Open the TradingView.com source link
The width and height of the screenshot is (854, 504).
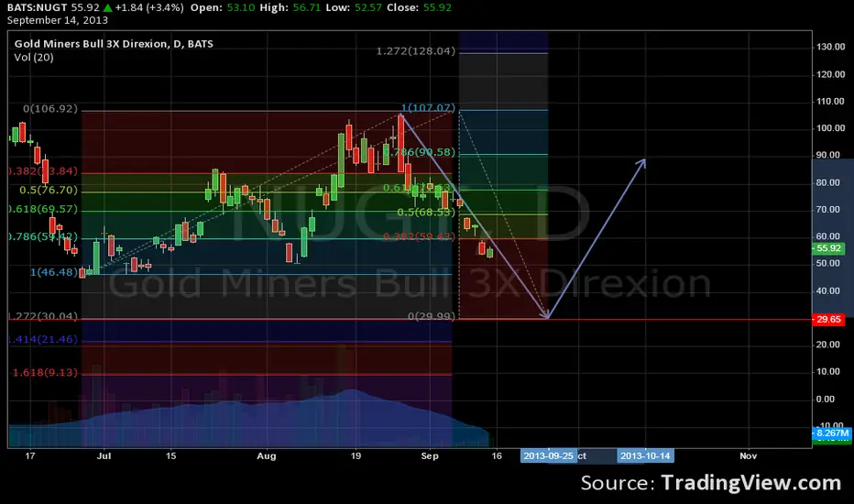[751, 483]
